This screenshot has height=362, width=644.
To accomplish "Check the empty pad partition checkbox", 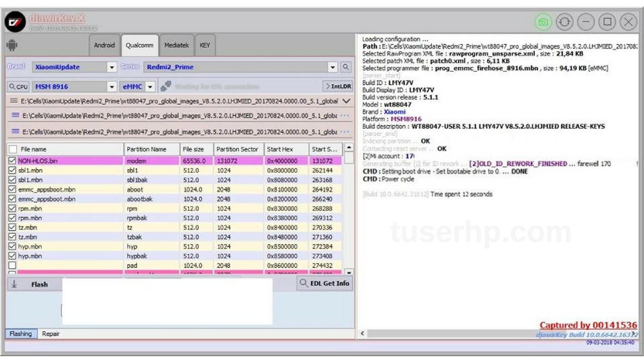I will click(x=13, y=265).
